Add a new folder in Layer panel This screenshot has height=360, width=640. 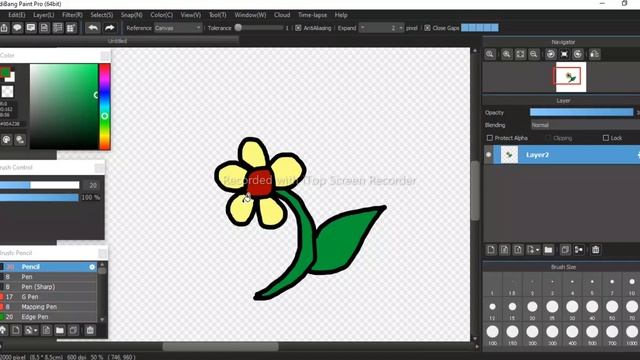[x=548, y=249]
